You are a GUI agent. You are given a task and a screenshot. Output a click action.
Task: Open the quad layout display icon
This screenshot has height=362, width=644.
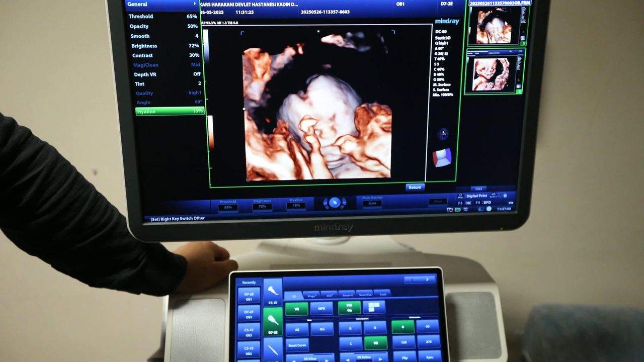[x=374, y=307]
